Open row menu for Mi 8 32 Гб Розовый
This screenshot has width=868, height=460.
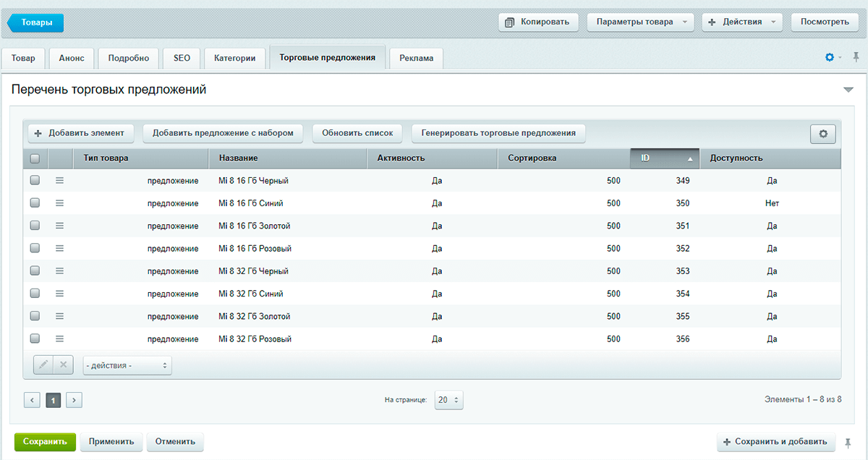tap(60, 338)
